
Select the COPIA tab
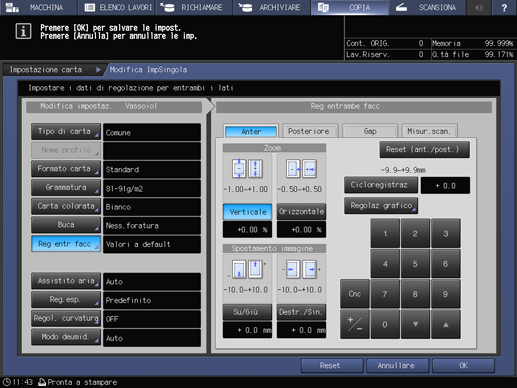349,7
